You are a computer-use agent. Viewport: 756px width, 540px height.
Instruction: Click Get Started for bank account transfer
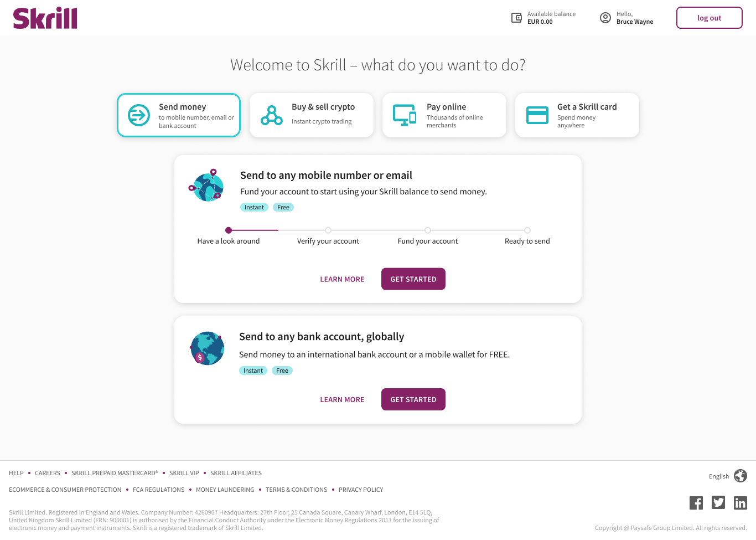(x=413, y=399)
